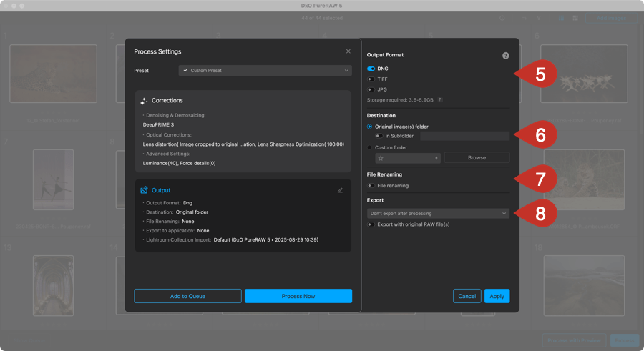Image resolution: width=644 pixels, height=351 pixels.
Task: Open the Output Format help icon
Action: click(x=506, y=56)
